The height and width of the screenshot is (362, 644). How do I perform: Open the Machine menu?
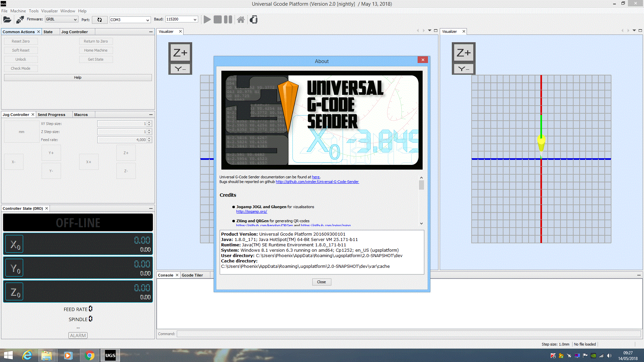[x=18, y=11]
